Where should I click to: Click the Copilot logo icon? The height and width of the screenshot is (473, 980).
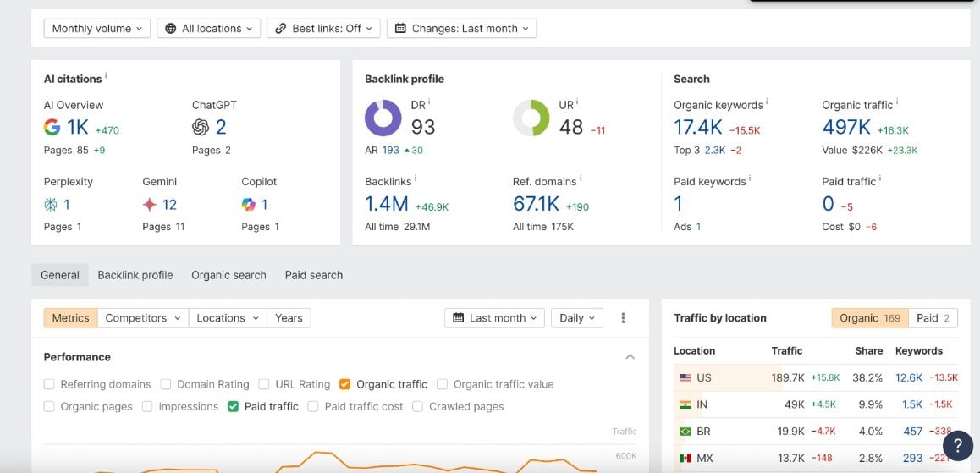(249, 204)
